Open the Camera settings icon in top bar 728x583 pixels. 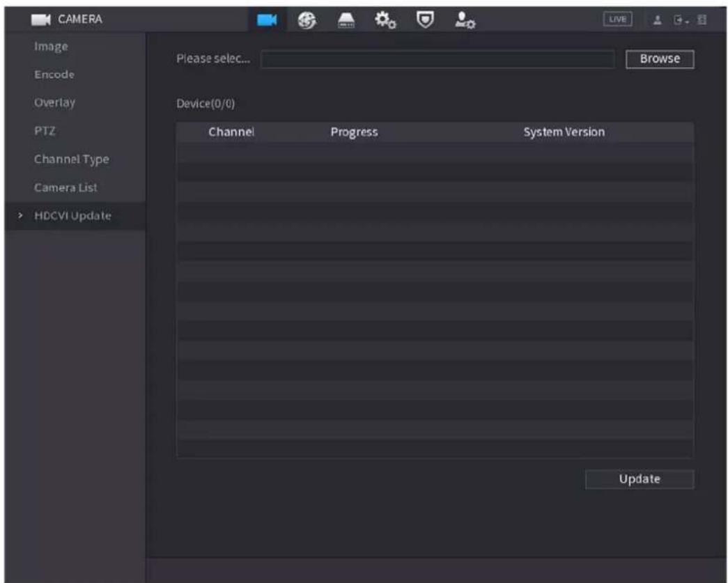[267, 20]
